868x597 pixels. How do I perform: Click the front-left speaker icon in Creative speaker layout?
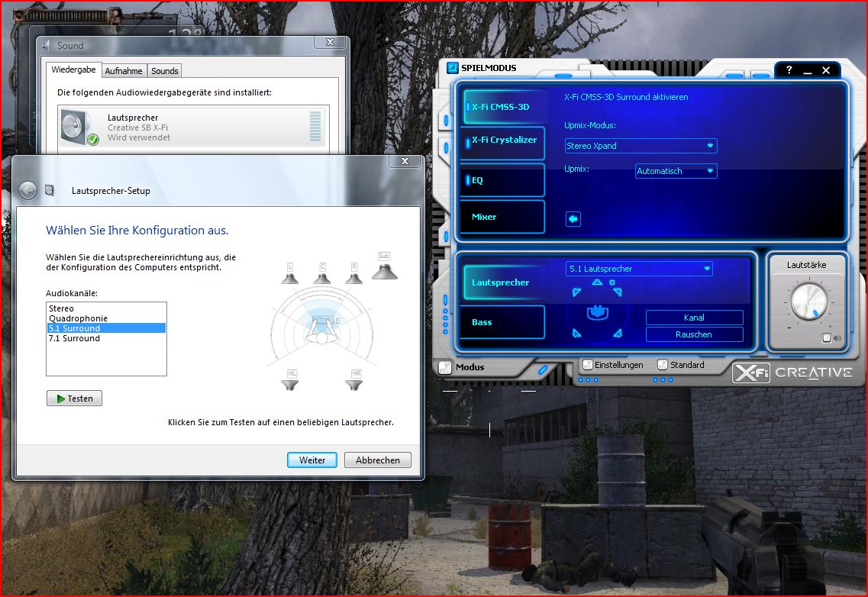(577, 292)
